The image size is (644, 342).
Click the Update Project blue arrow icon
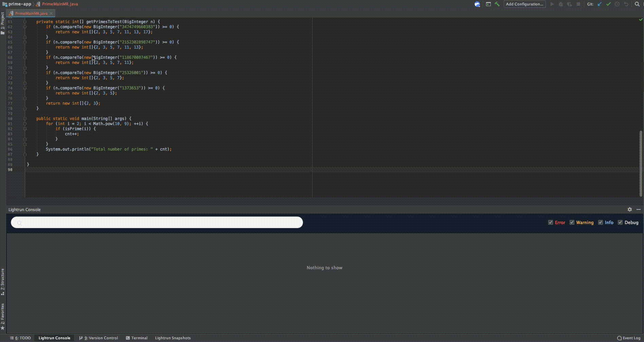599,4
